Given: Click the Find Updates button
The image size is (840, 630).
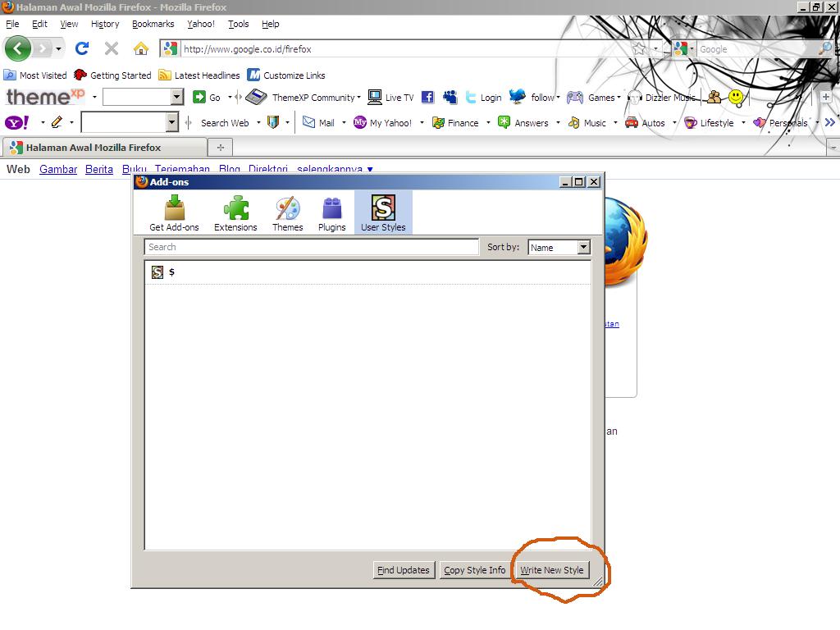Looking at the screenshot, I should pyautogui.click(x=404, y=570).
